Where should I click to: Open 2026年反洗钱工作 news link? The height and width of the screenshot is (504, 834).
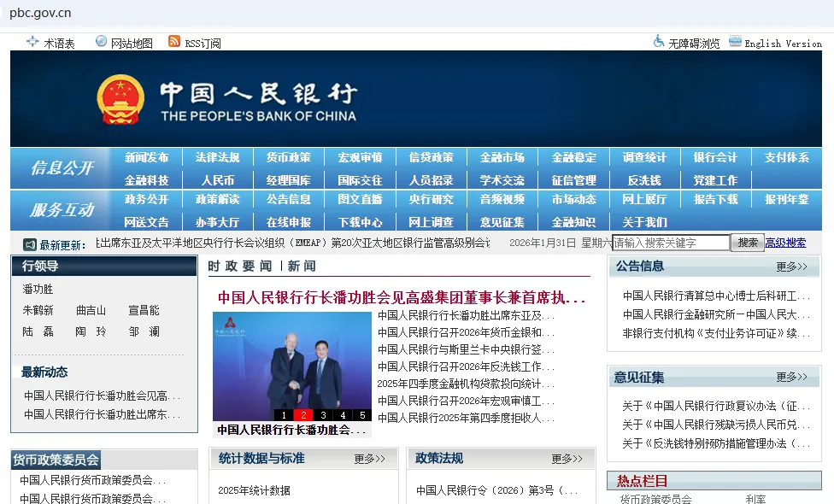(466, 366)
